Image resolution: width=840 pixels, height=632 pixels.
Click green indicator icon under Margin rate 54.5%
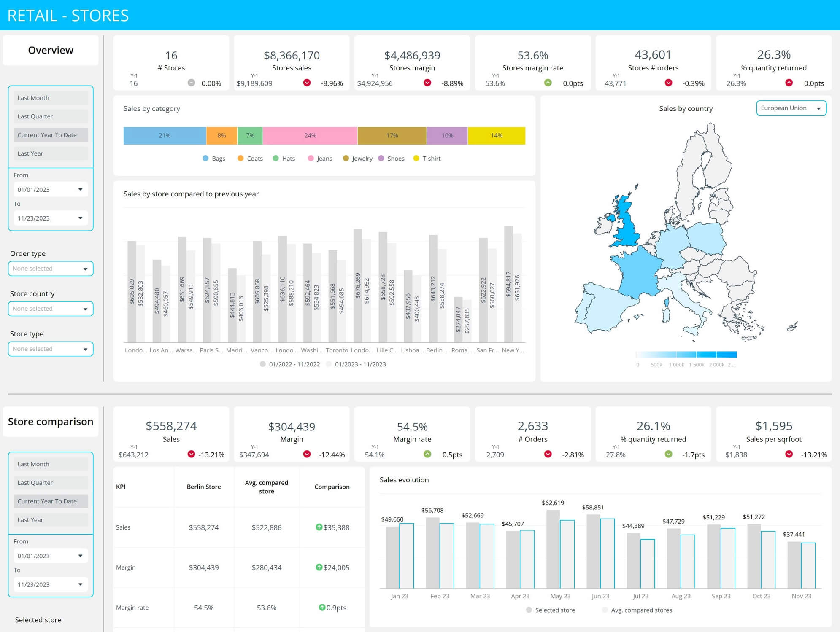pyautogui.click(x=427, y=454)
